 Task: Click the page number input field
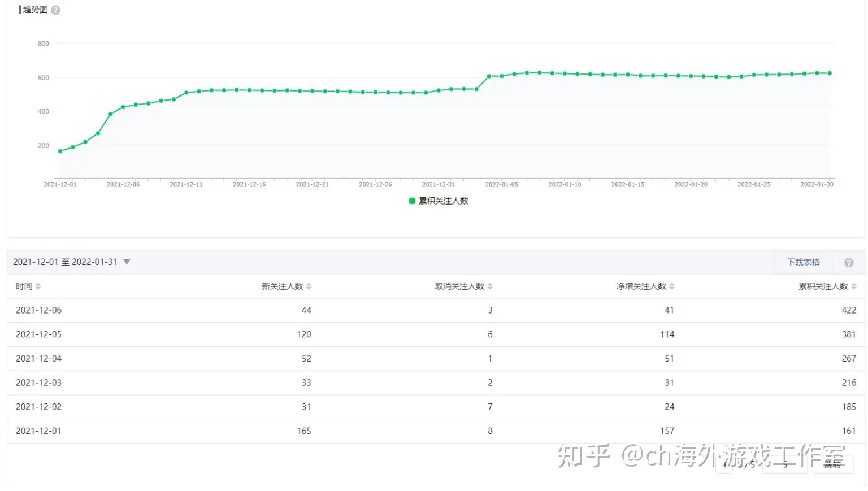click(784, 464)
